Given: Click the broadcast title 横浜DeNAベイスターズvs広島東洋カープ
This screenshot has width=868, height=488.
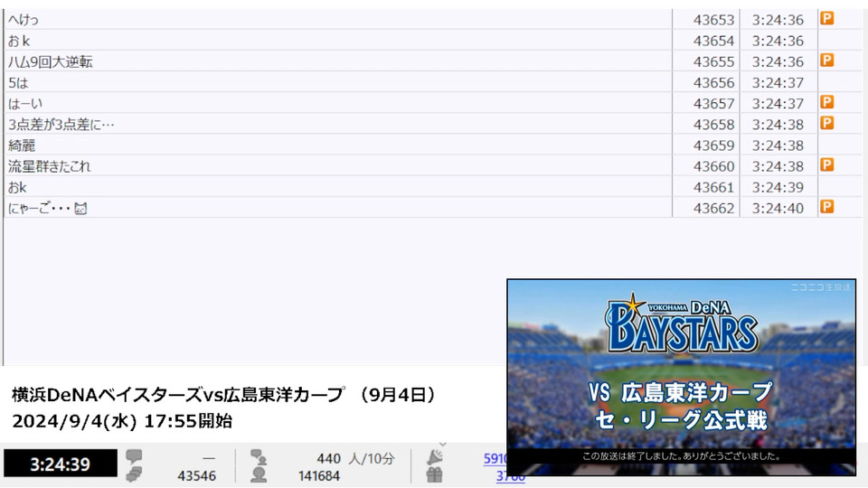Looking at the screenshot, I should (x=178, y=395).
